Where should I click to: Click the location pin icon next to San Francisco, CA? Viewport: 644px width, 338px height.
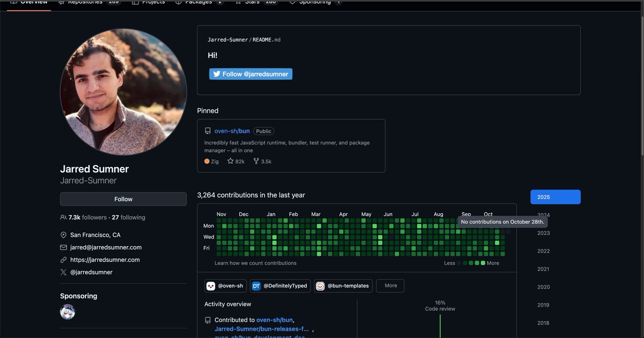(63, 235)
